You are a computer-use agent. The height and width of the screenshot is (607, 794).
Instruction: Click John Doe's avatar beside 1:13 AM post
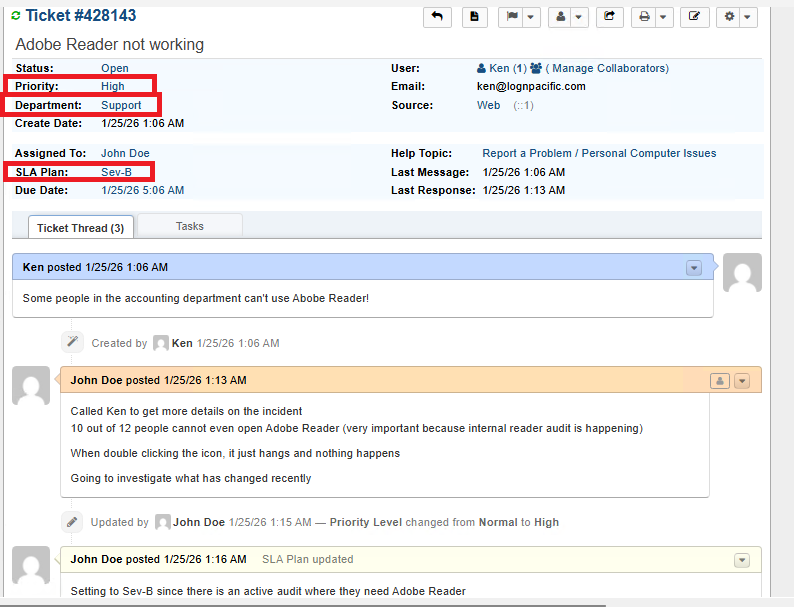[31, 386]
